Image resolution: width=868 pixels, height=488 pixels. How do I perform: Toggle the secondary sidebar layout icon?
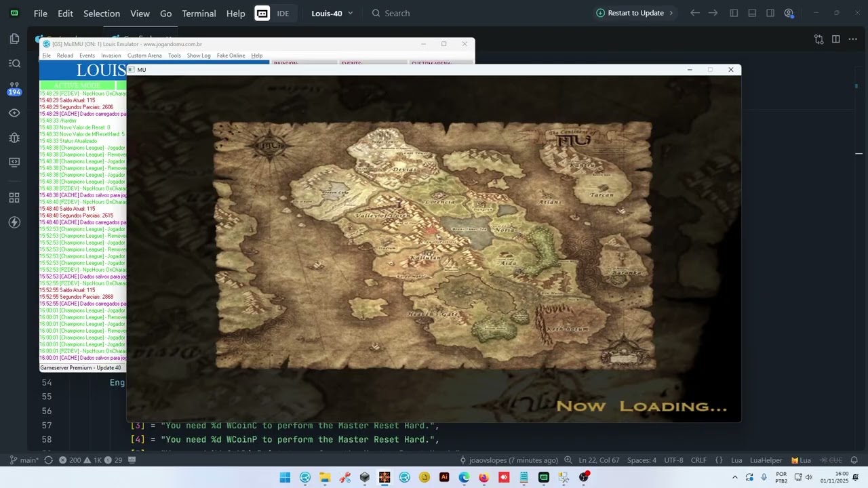[x=770, y=13]
